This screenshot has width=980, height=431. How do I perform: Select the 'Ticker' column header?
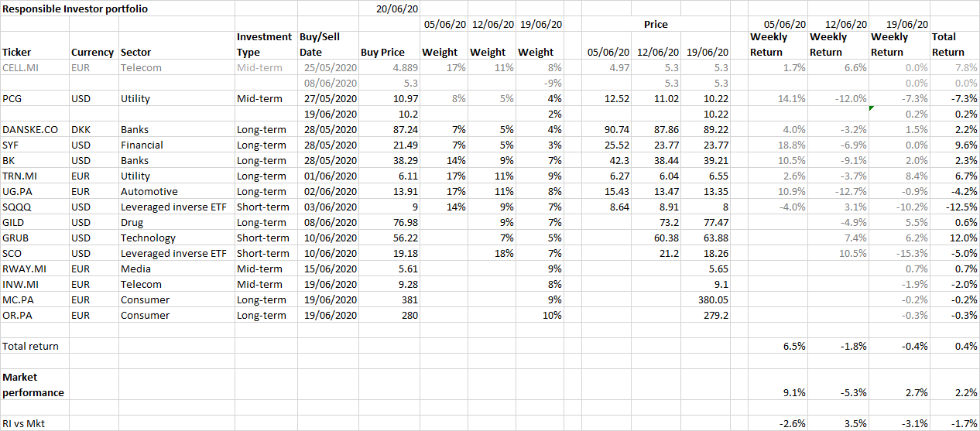[x=17, y=53]
